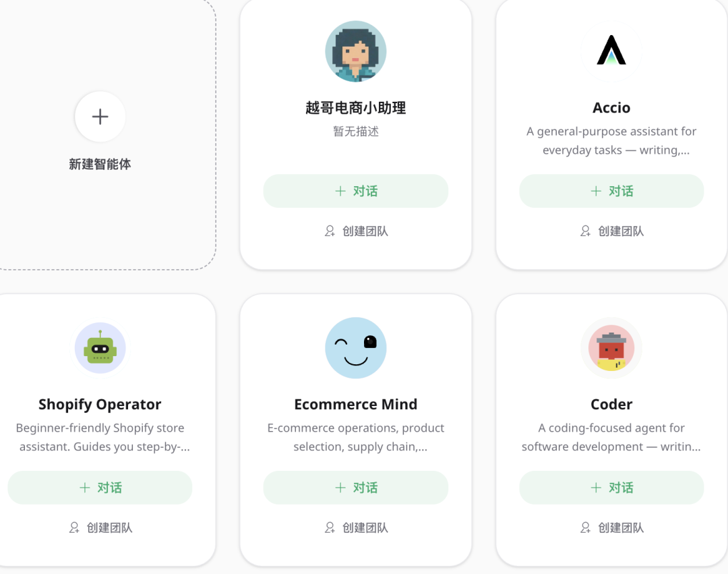Open the Coder red pixel avatar
Image resolution: width=728 pixels, height=574 pixels.
coord(611,348)
